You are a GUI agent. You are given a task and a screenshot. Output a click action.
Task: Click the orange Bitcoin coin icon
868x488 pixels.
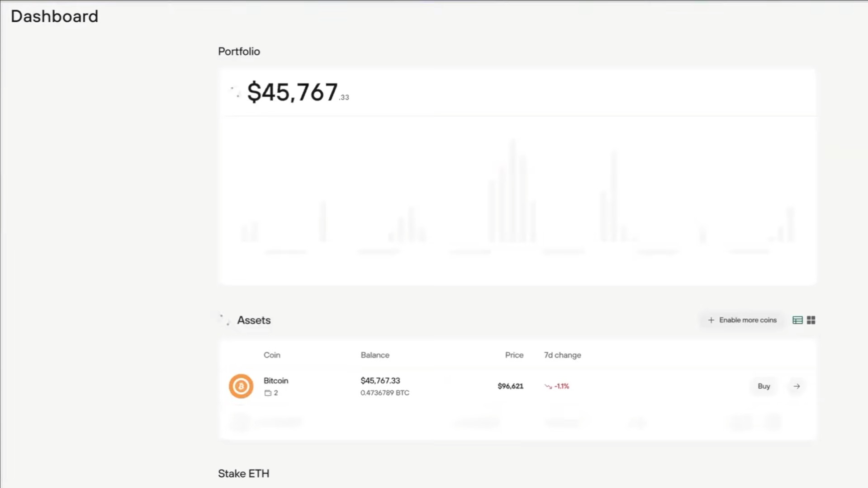(241, 386)
